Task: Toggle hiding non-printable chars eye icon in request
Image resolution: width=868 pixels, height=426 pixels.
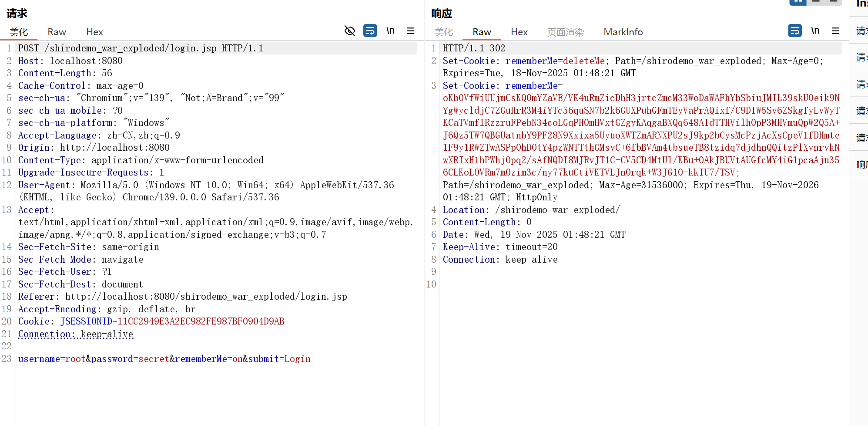Action: pyautogui.click(x=350, y=31)
